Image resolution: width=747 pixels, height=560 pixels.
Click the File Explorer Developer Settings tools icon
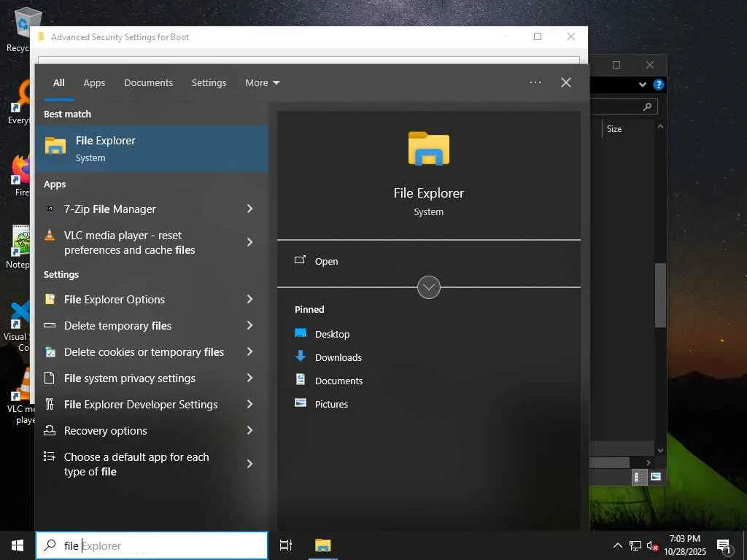(x=49, y=404)
